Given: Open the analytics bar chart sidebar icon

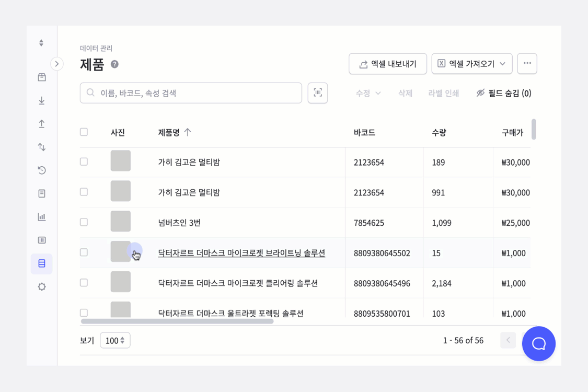Looking at the screenshot, I should point(41,216).
